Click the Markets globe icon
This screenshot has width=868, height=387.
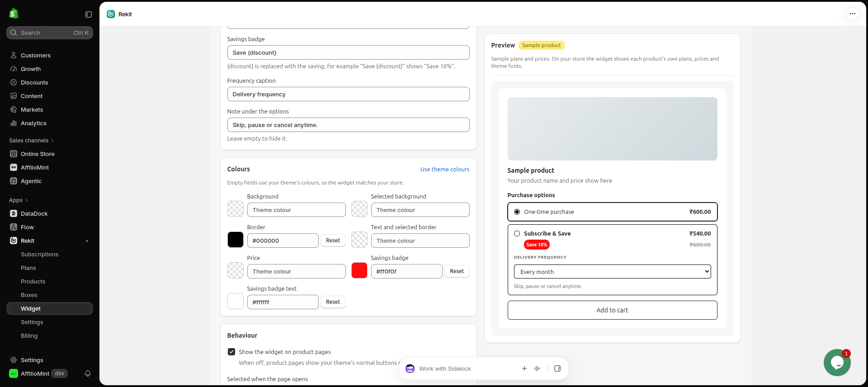click(x=14, y=109)
